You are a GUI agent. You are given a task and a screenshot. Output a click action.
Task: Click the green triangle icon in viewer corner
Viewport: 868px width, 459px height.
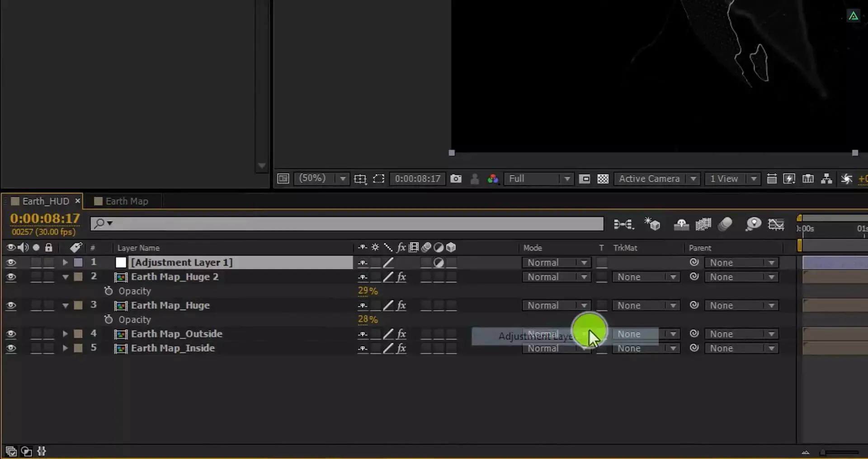[853, 16]
